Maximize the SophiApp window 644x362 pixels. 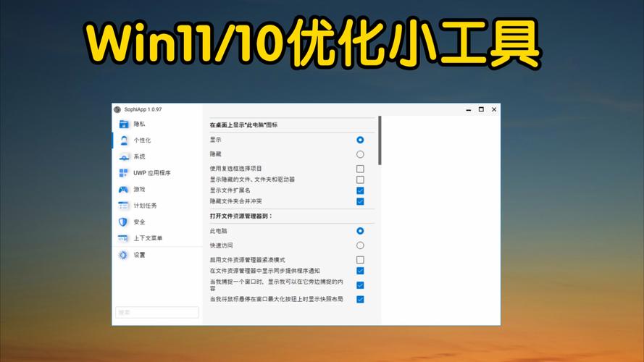(481, 109)
